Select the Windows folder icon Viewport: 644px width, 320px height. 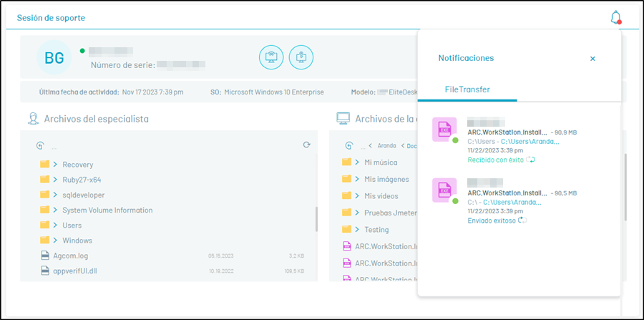click(x=45, y=241)
